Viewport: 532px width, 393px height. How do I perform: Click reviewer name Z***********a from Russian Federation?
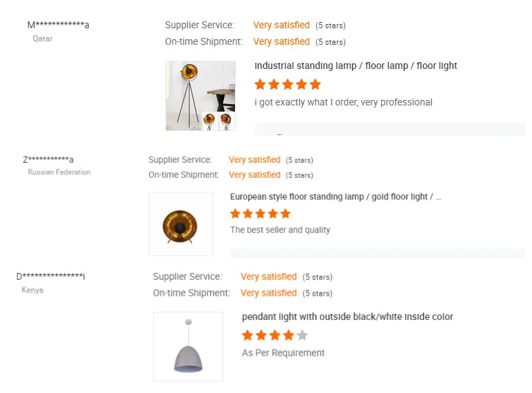click(48, 160)
